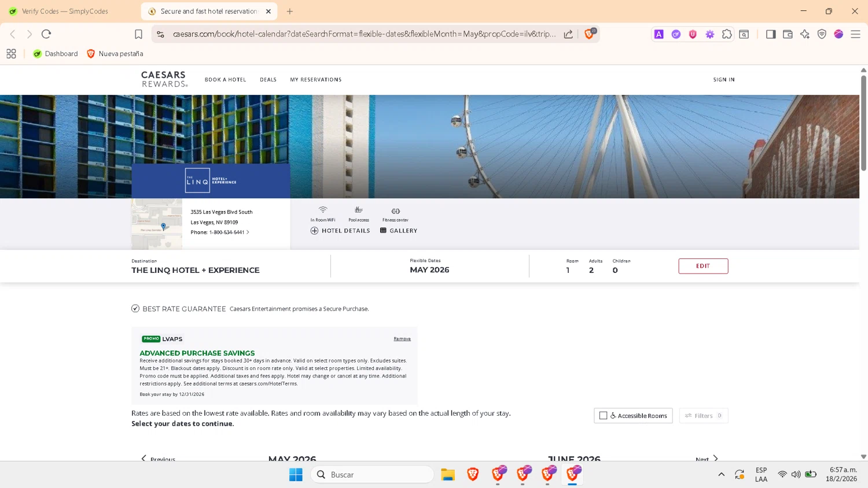Open My Reservations
Screen dimensions: 868x488
point(316,80)
